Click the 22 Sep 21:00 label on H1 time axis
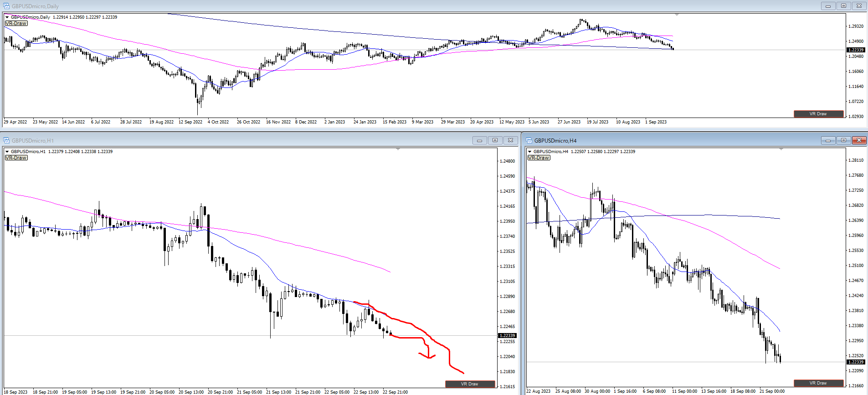868x395 pixels. [x=395, y=392]
